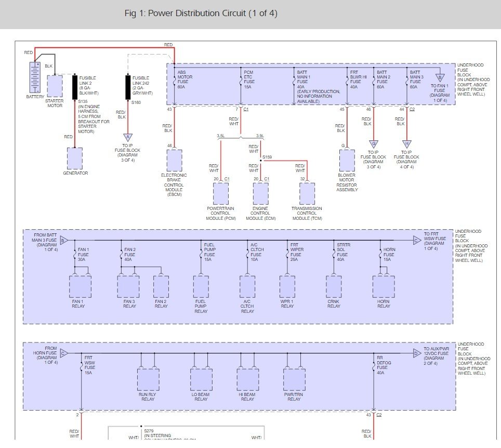
Task: Select the Powertrain Control Module box
Action: pyautogui.click(x=221, y=194)
